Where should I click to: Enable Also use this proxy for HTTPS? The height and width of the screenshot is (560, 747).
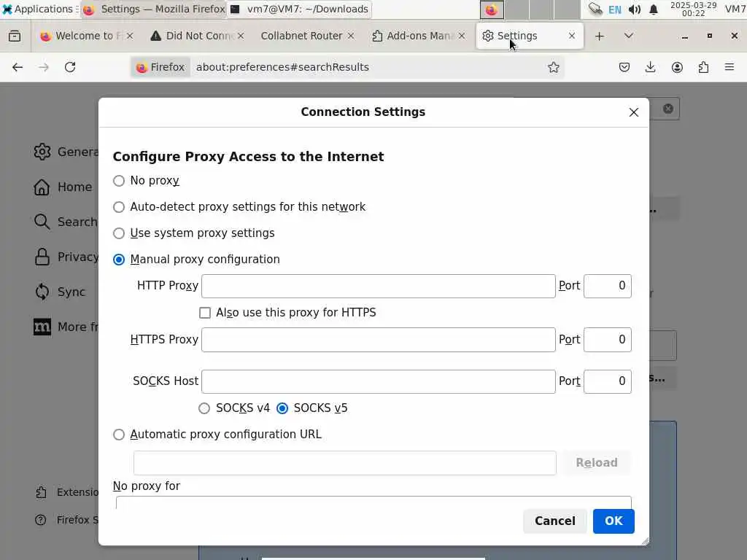tap(205, 313)
